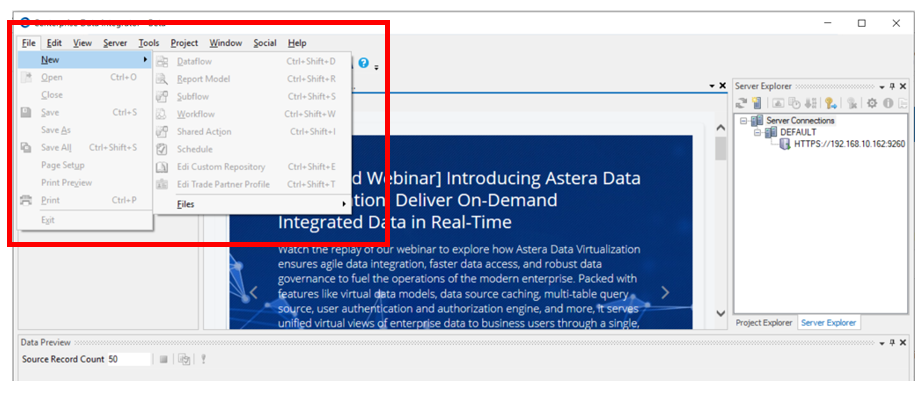
Task: Collapse the DEFAULT server group
Action: tap(757, 132)
